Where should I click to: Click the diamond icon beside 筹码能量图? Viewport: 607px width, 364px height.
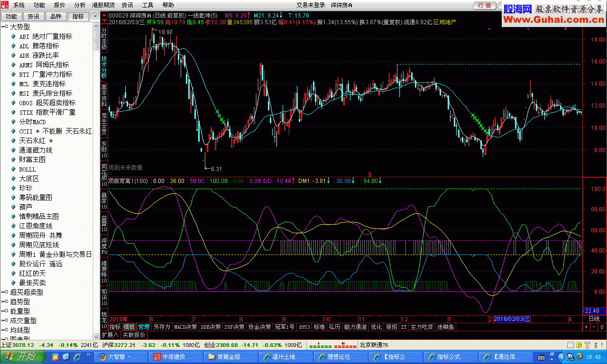click(x=13, y=198)
